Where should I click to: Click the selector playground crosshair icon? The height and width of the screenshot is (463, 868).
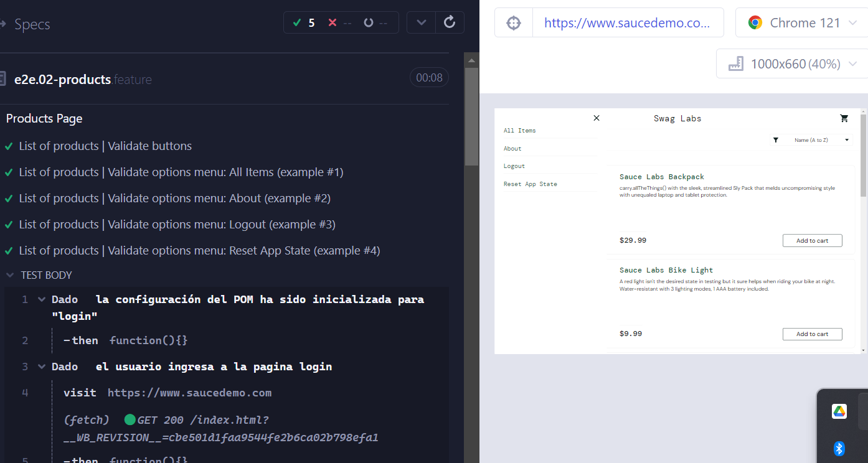click(514, 23)
